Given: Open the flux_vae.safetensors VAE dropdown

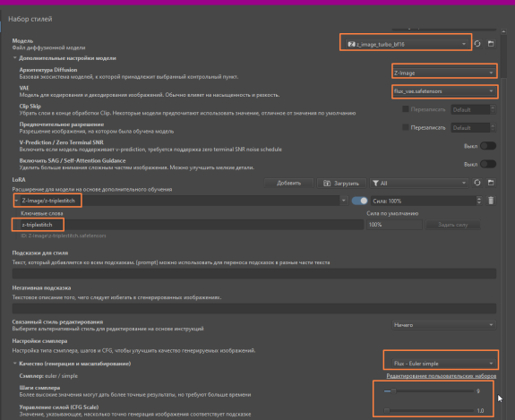Looking at the screenshot, I should [443, 91].
